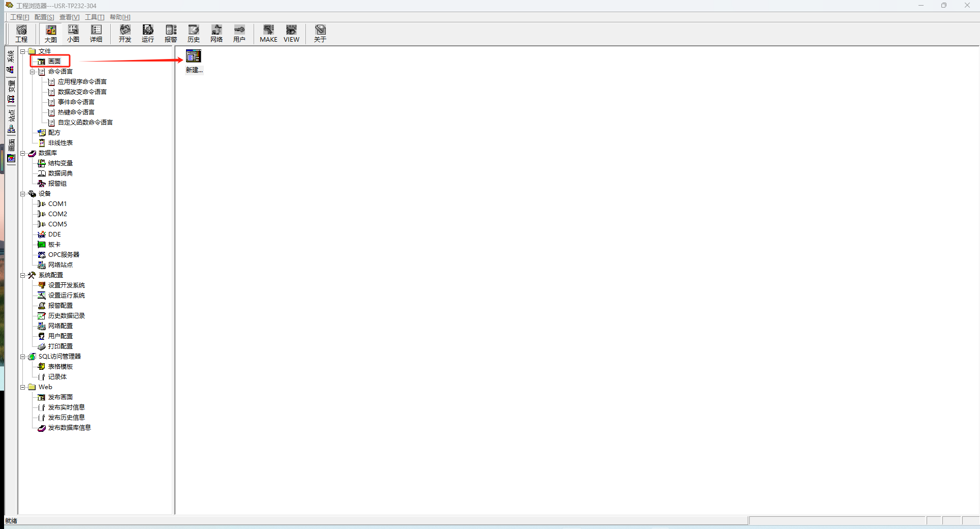Screen dimensions: 980x529
Task: Collapse the 设备 tree node
Action: coord(23,194)
